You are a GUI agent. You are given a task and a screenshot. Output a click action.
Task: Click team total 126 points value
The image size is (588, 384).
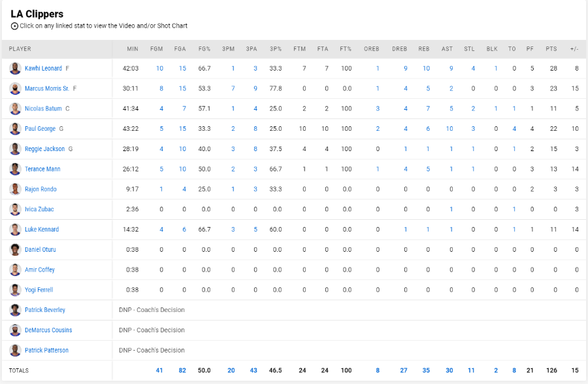551,370
